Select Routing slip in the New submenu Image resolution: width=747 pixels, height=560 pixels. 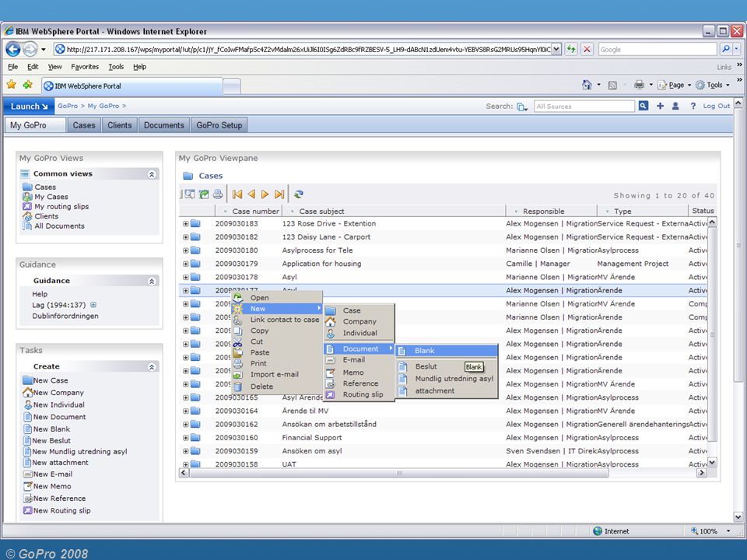tap(363, 394)
